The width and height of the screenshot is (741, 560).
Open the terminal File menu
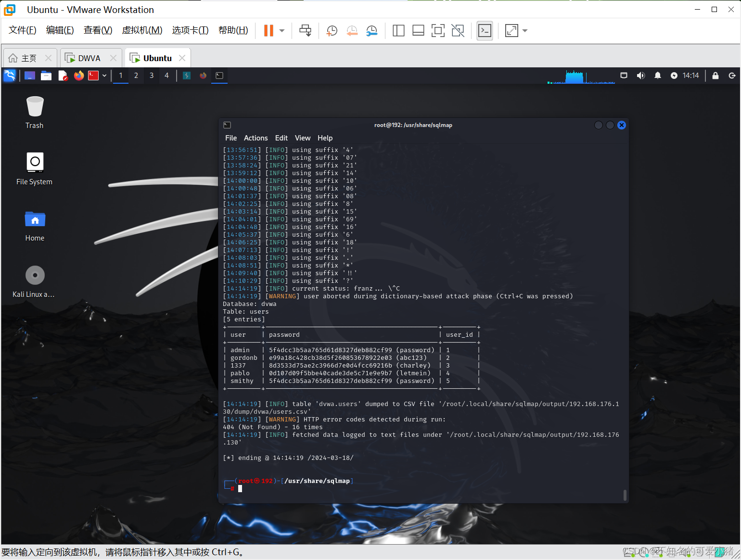click(231, 138)
